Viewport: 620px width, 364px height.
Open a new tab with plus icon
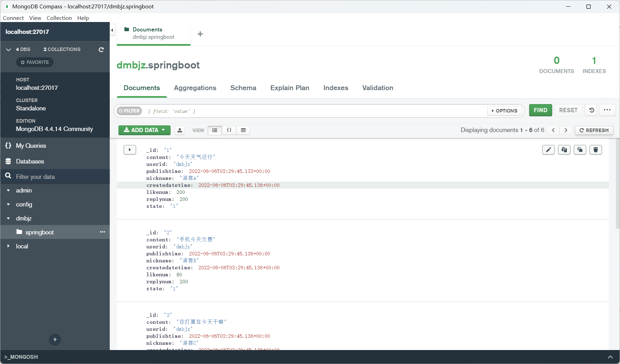tap(200, 34)
